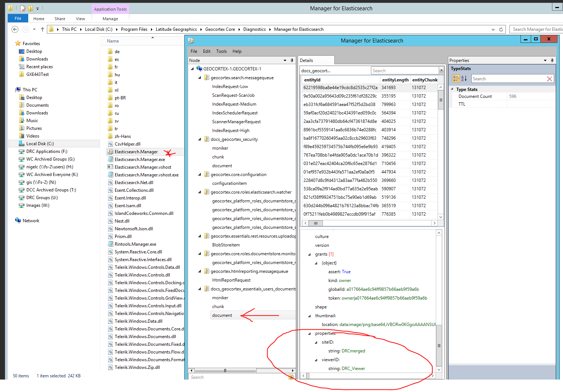This screenshot has width=563, height=392.
Task: Switch to the Details tab
Action: tap(316, 60)
